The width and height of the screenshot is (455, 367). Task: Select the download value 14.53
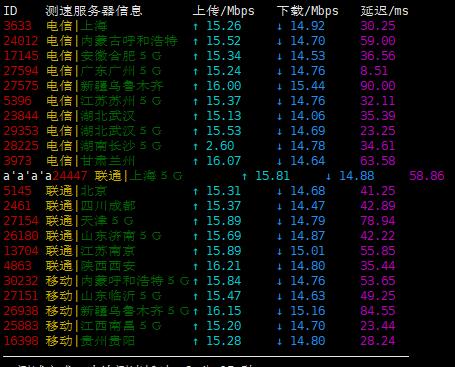click(x=307, y=56)
